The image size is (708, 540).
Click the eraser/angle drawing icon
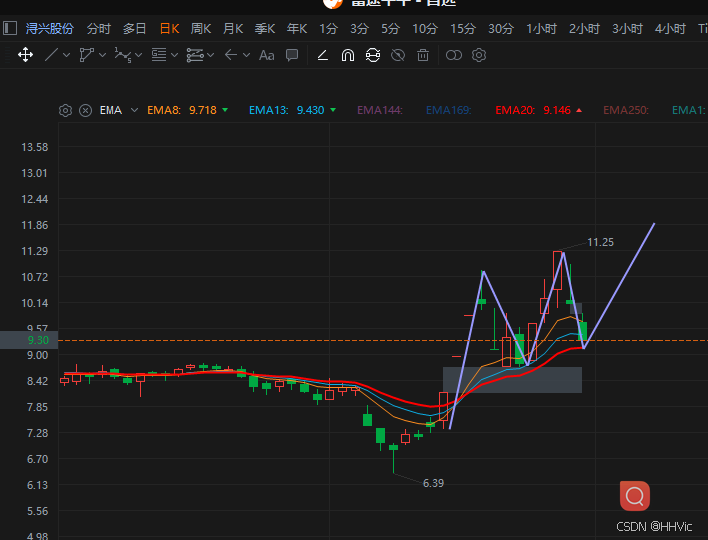point(322,55)
